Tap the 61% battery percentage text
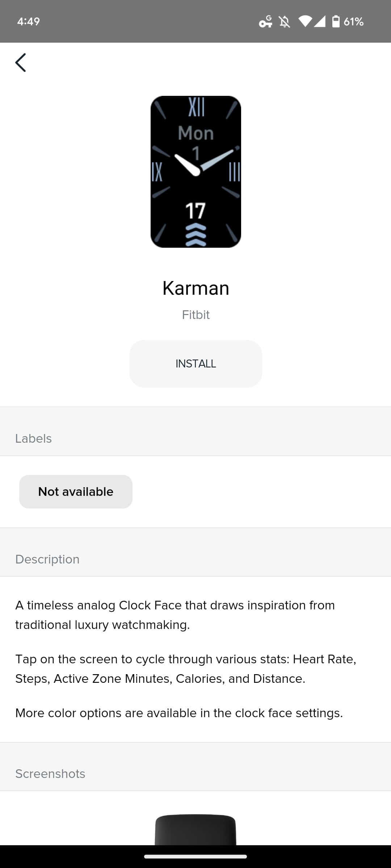391x868 pixels. coord(353,22)
